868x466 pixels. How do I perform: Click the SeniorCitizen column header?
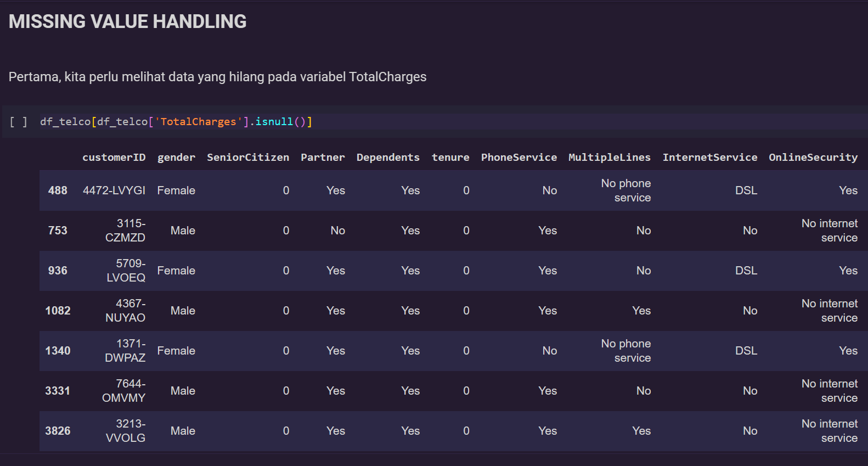pos(248,158)
